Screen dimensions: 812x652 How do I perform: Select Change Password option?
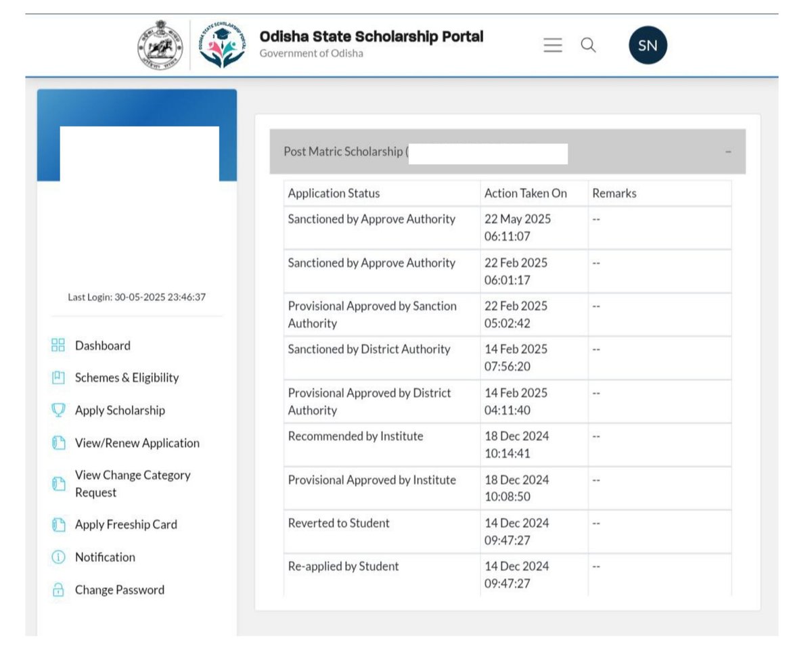click(x=120, y=590)
